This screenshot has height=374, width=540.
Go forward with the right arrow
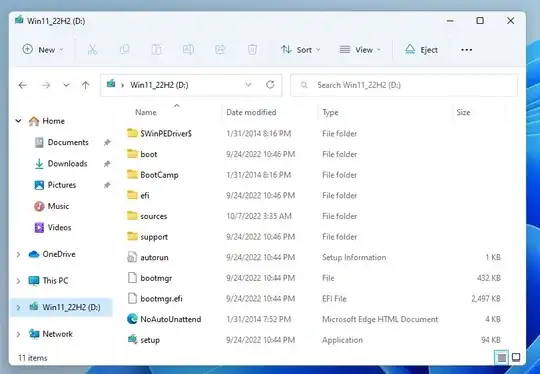(x=46, y=85)
